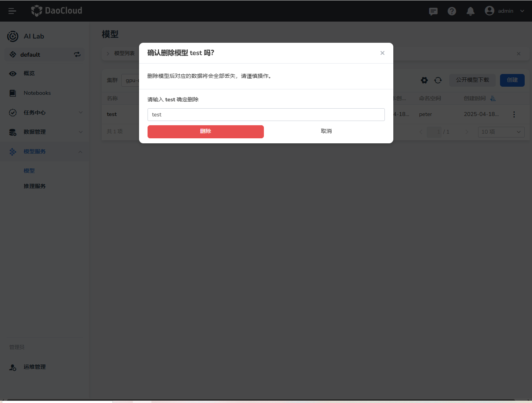
Task: Open the Notebooks section in the sidebar
Action: 37,93
